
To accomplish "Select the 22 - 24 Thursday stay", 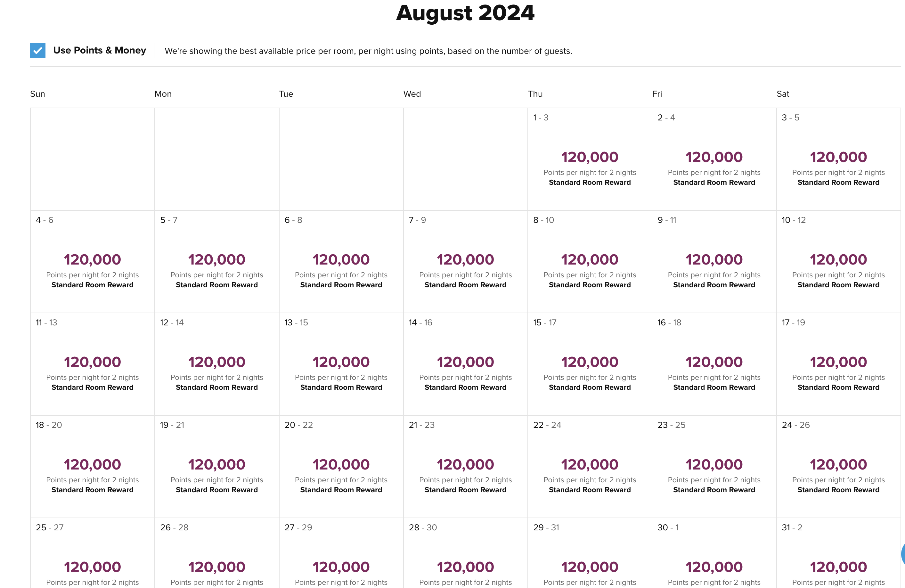I will point(589,466).
